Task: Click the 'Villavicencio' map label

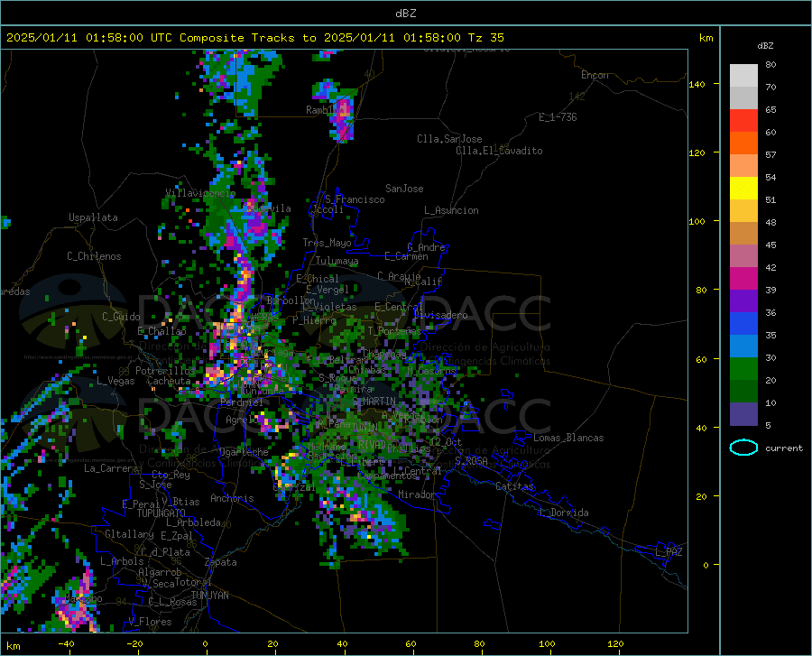Action: coord(200,193)
